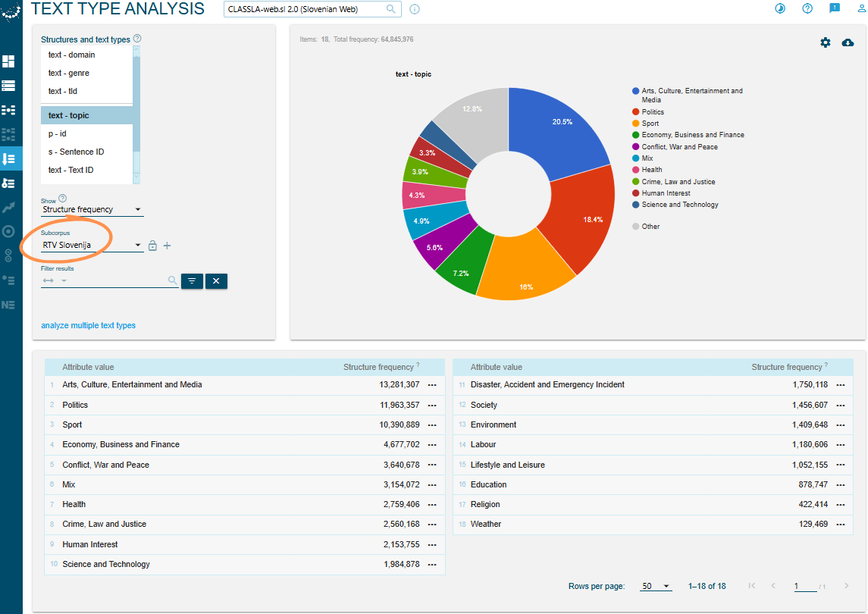Screen dimensions: 868x614
Task: Click the Religion attribute value
Action: 485,504
